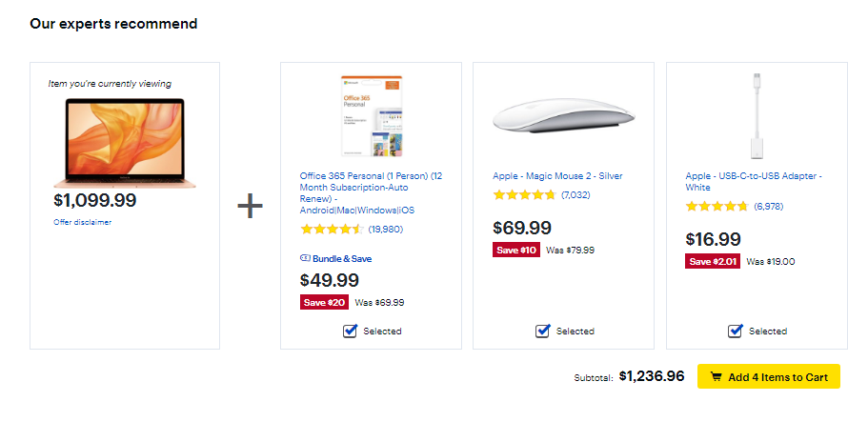Viewport: 868px width, 422px height.
Task: Click the Add 4 Items to Cart button
Action: pos(768,376)
